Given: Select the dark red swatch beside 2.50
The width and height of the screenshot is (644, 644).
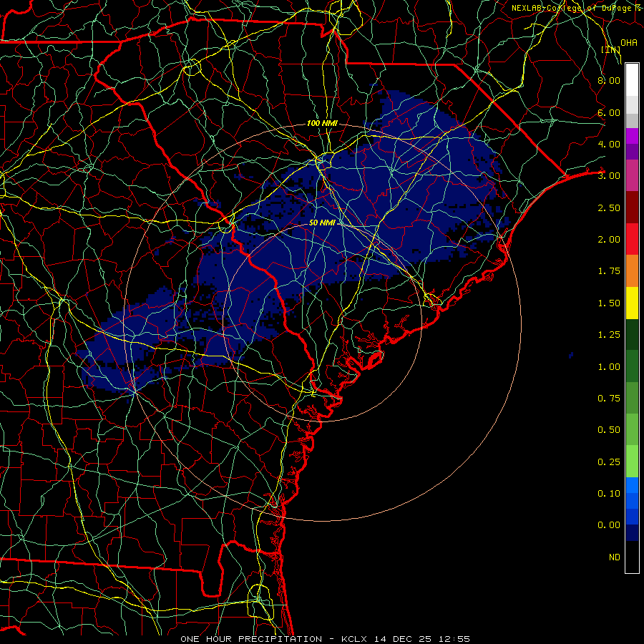Looking at the screenshot, I should pyautogui.click(x=632, y=208).
